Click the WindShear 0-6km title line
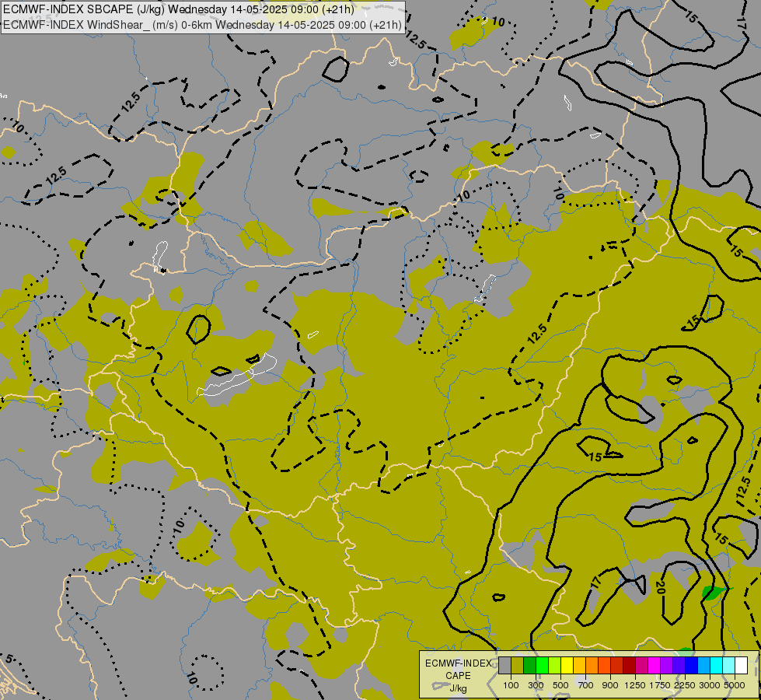The width and height of the screenshot is (761, 700). tap(202, 25)
